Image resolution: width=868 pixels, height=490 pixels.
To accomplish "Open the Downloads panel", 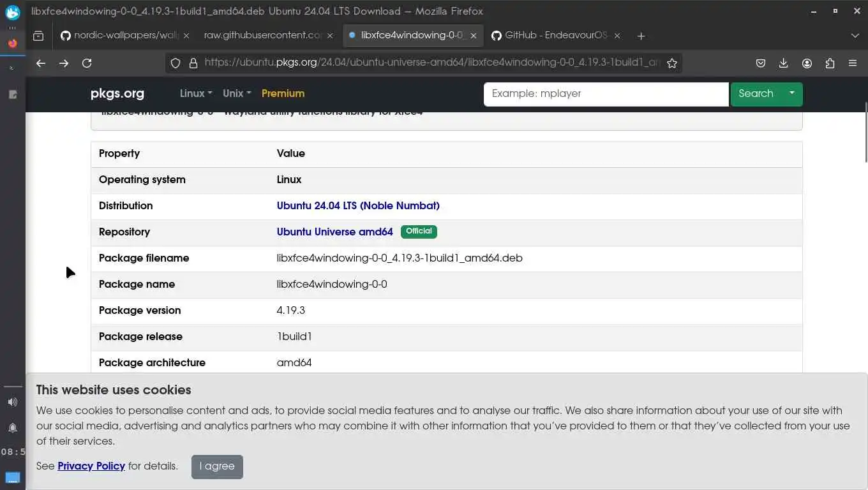I will [x=784, y=63].
